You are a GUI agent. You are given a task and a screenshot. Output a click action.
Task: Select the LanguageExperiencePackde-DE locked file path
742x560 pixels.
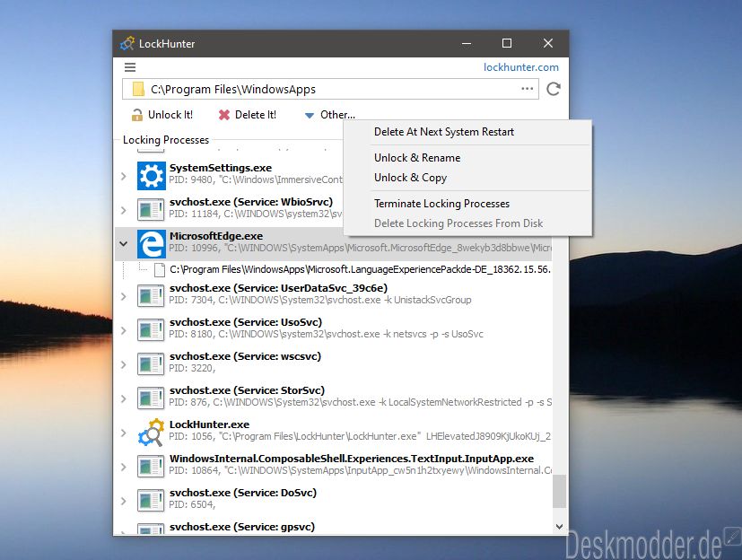(x=360, y=270)
